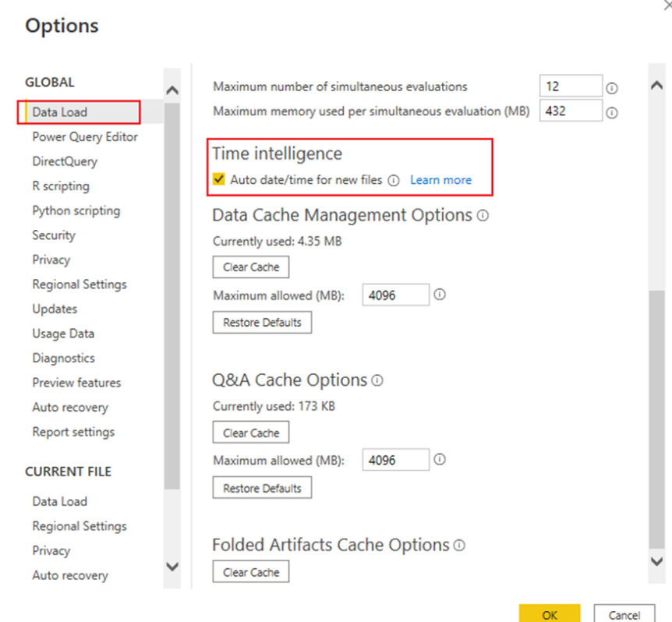Image resolution: width=672 pixels, height=622 pixels.
Task: Restore Defaults for Q&A Cache
Action: [x=262, y=487]
